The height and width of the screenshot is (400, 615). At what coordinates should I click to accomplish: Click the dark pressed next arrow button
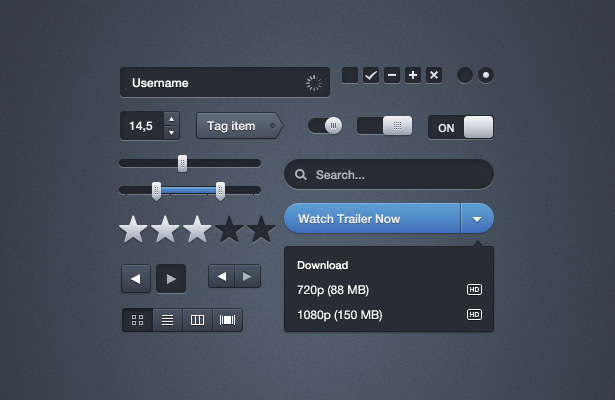[x=171, y=278]
